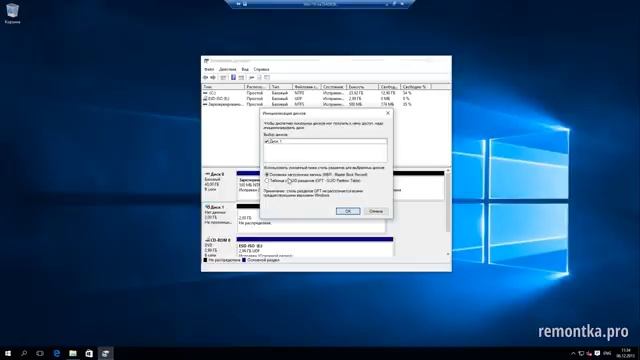Click the toolbar icon right of the Help icon

pyautogui.click(x=241, y=78)
